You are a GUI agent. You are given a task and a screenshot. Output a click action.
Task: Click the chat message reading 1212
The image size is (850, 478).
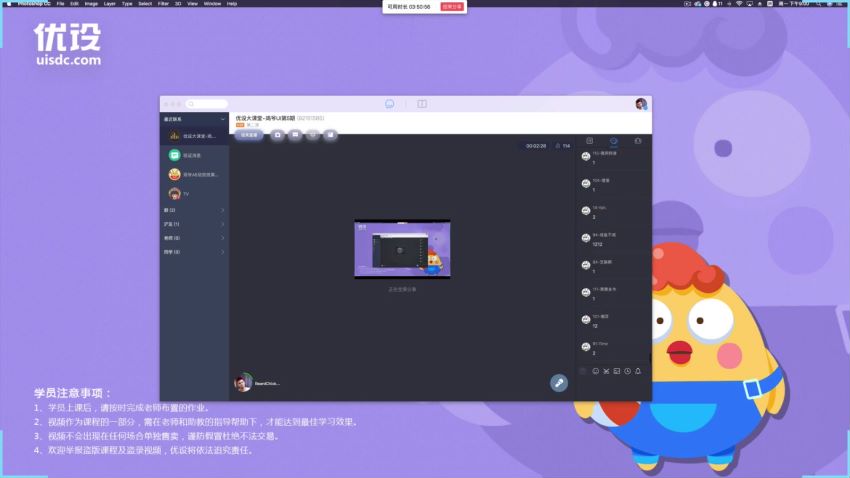(x=597, y=244)
